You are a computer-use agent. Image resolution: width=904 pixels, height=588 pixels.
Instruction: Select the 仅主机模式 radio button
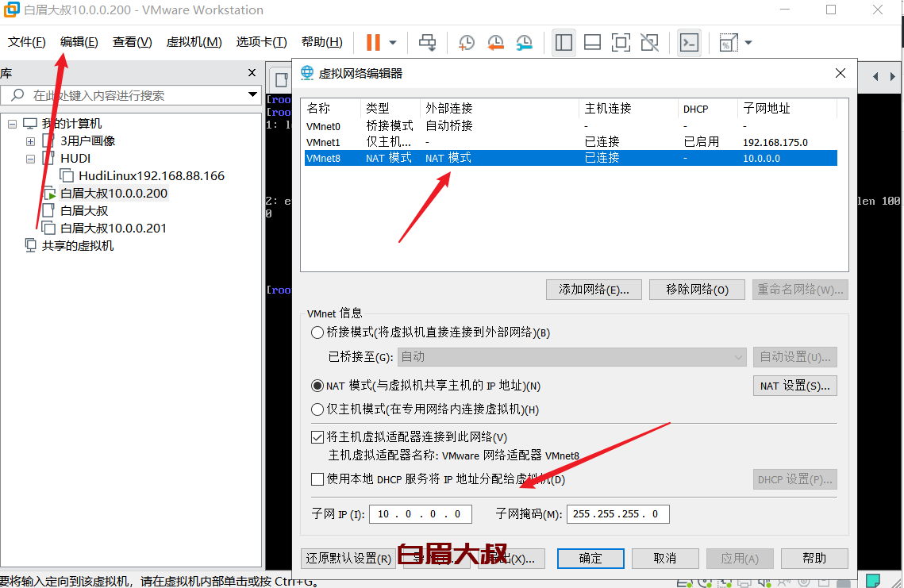tap(317, 409)
